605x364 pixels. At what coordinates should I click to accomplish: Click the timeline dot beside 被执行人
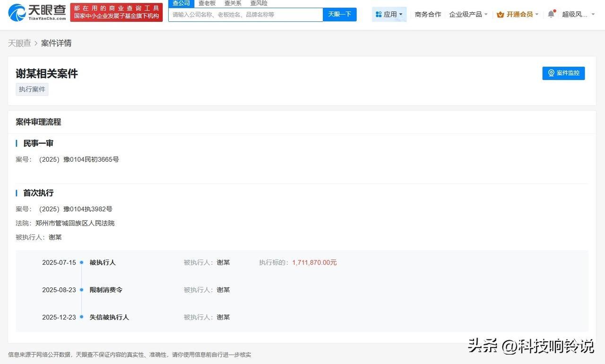(x=81, y=262)
